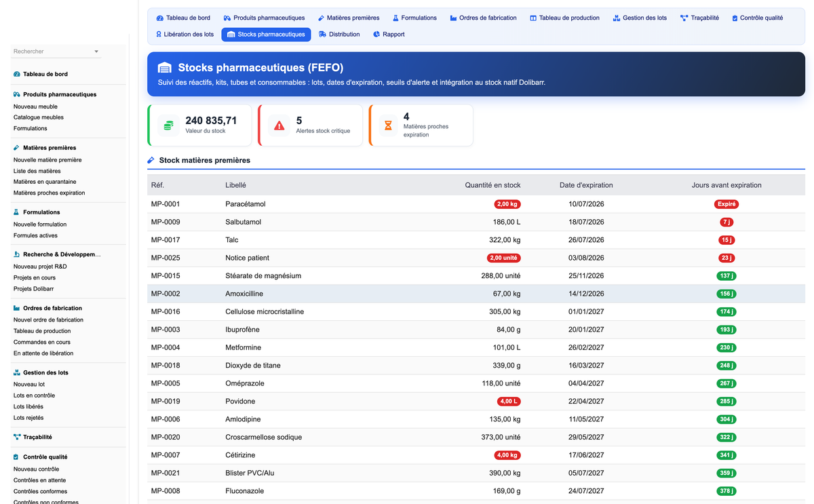This screenshot has width=814, height=504.
Task: Open Nouvelle matière première sidebar link
Action: click(47, 160)
